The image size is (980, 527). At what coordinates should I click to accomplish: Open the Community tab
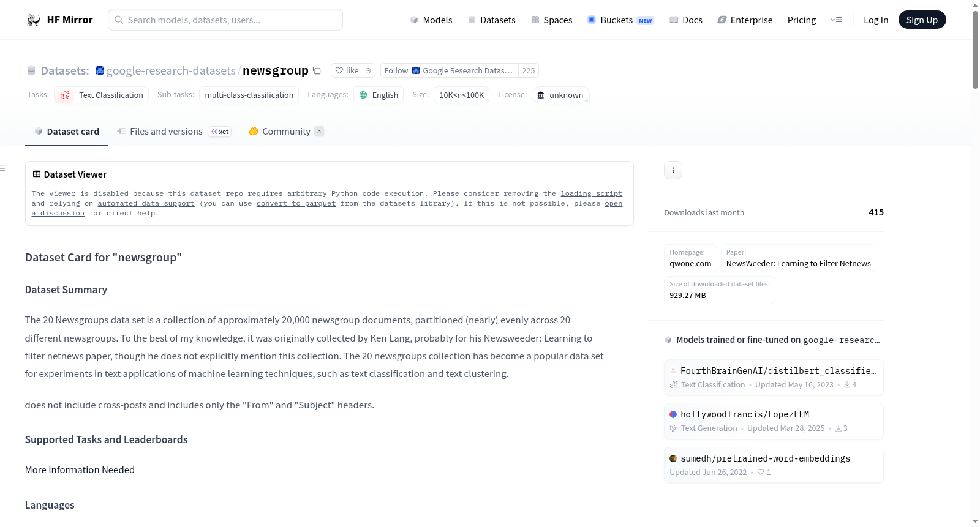287,132
